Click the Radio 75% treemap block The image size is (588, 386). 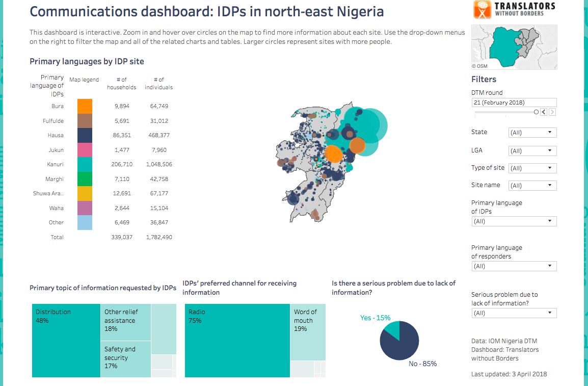237,341
